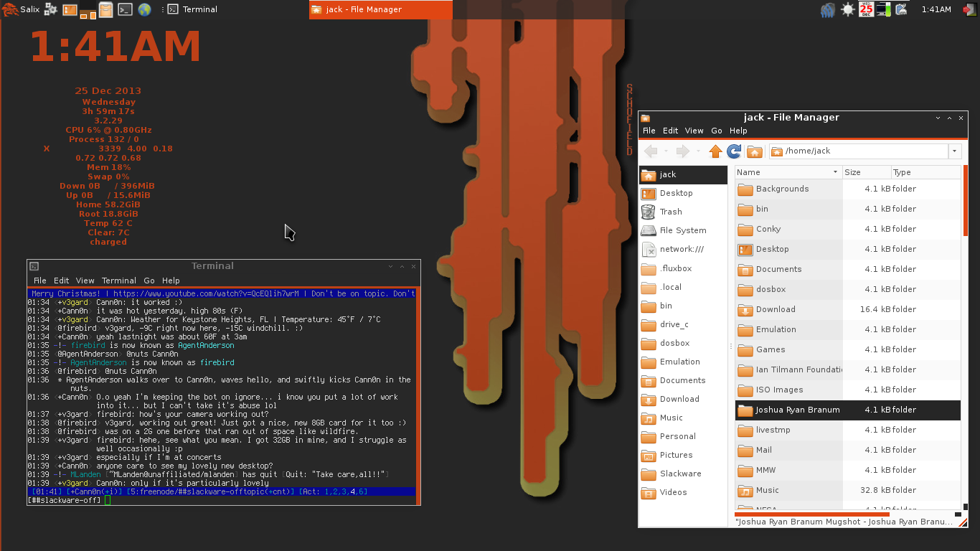Viewport: 980px width, 551px height.
Task: Select Joshua Ryan Branum folder row
Action: [847, 410]
